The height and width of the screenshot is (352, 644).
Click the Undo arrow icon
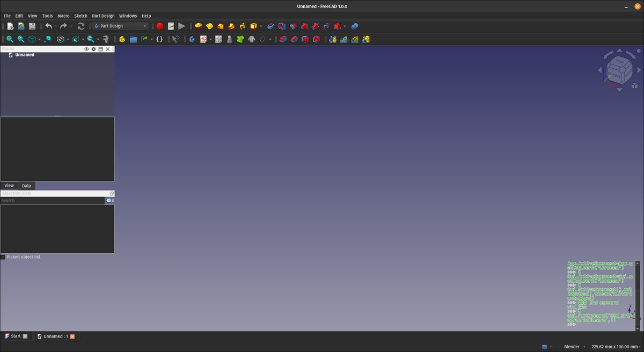click(48, 26)
